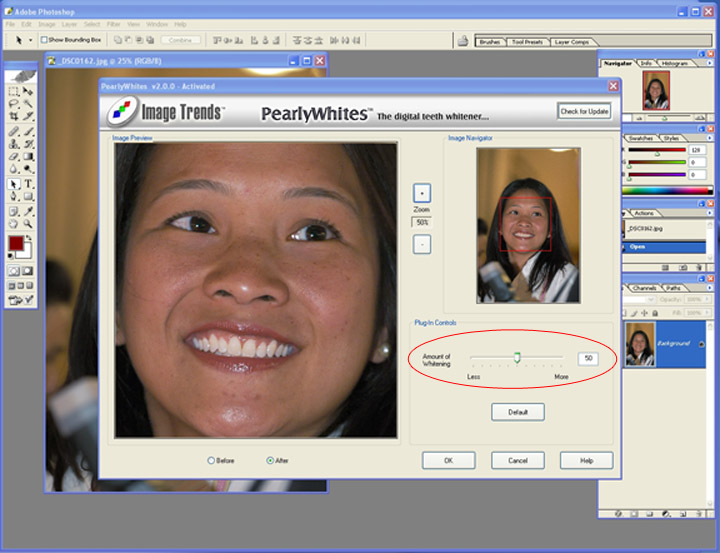Click the whitening amount value field
Image resolution: width=720 pixels, height=553 pixels.
[x=588, y=358]
